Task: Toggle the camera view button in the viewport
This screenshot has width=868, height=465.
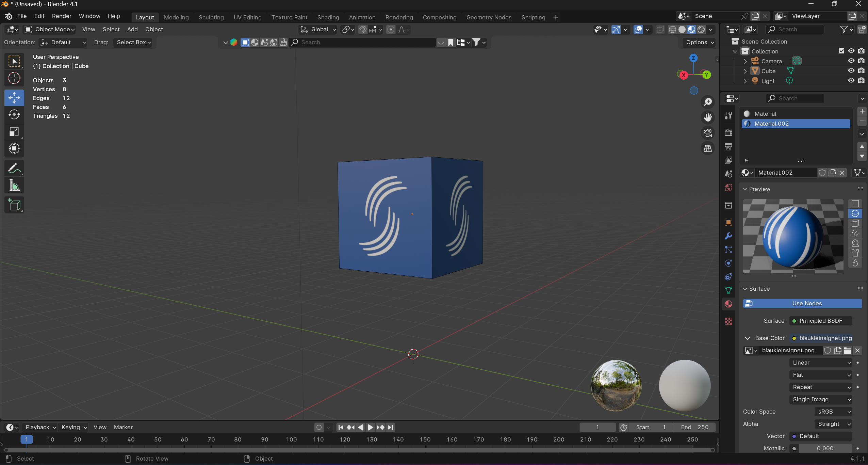Action: [x=708, y=133]
